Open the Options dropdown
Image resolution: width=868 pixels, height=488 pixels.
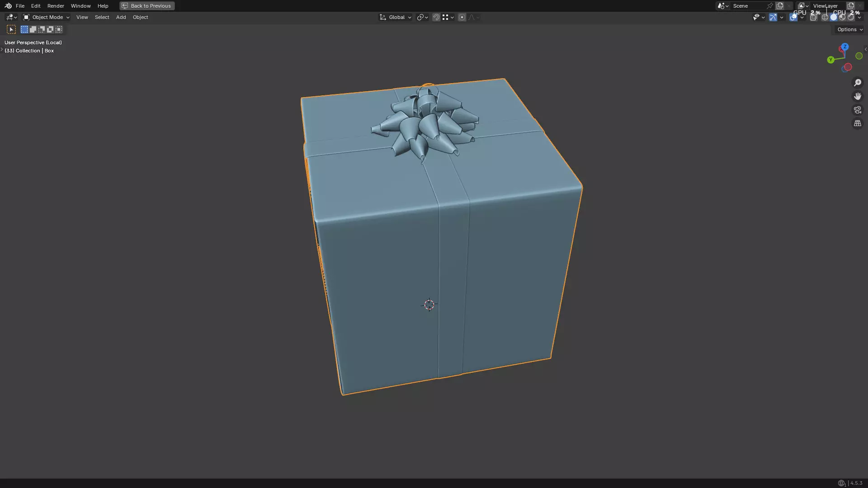click(849, 29)
